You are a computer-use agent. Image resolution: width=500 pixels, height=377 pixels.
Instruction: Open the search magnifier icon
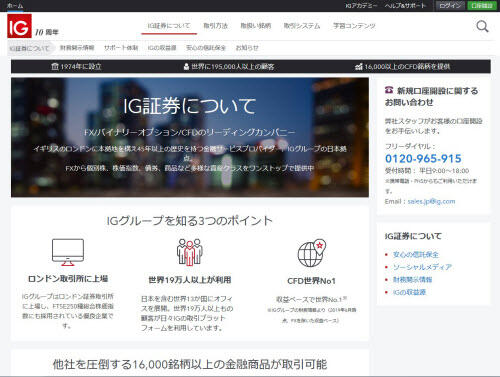tap(482, 26)
